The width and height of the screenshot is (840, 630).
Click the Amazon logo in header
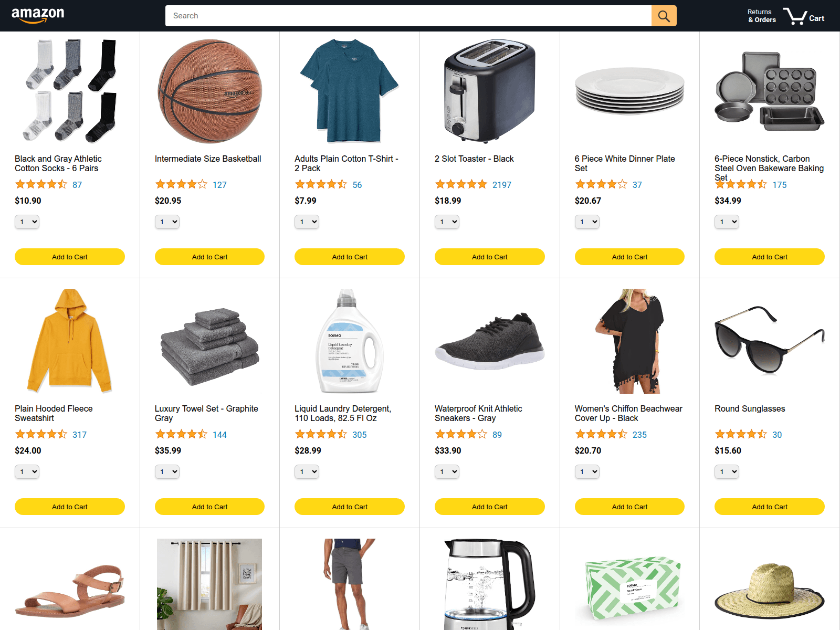click(38, 16)
